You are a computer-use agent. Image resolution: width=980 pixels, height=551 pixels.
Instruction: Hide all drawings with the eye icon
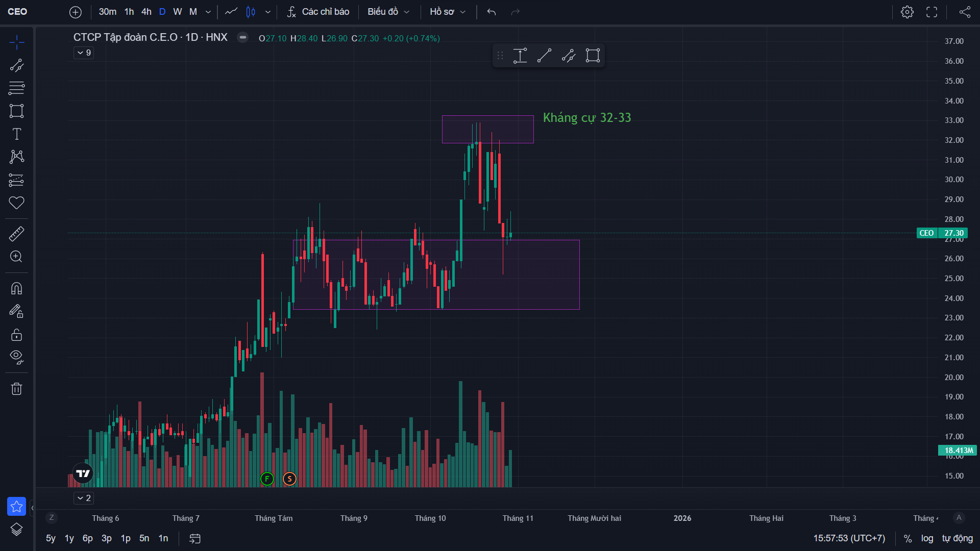[x=16, y=357]
